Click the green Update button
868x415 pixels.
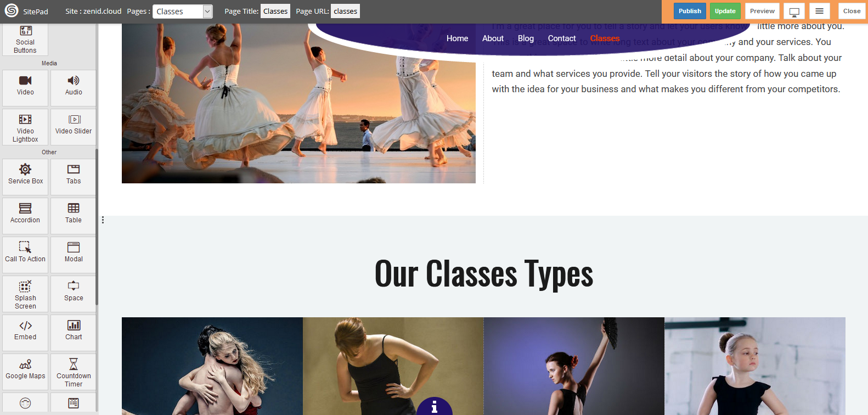(725, 11)
